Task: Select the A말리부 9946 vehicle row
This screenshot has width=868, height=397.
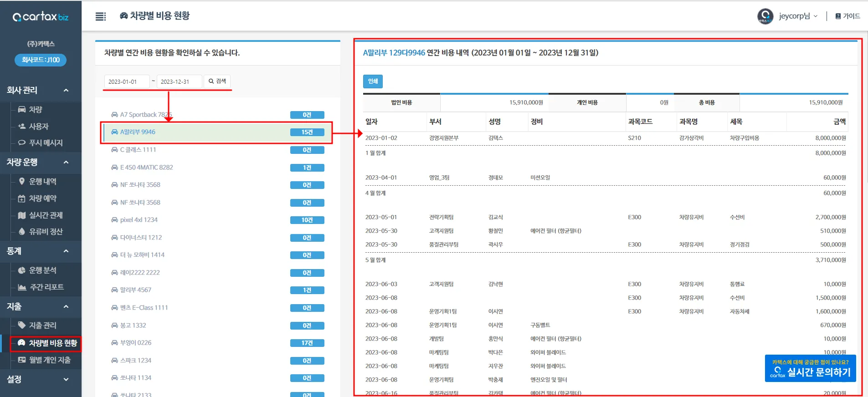Action: point(218,132)
